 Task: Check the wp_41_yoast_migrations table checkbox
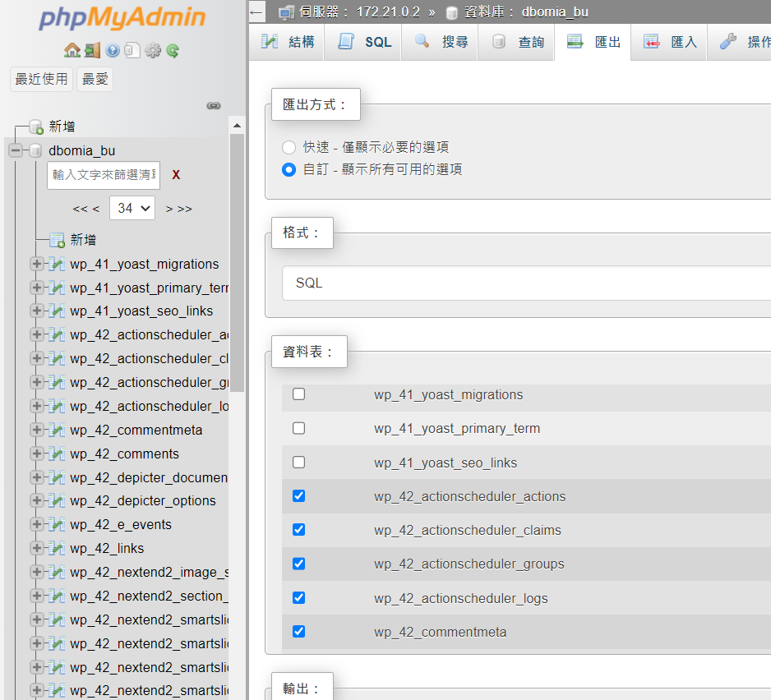pyautogui.click(x=299, y=394)
